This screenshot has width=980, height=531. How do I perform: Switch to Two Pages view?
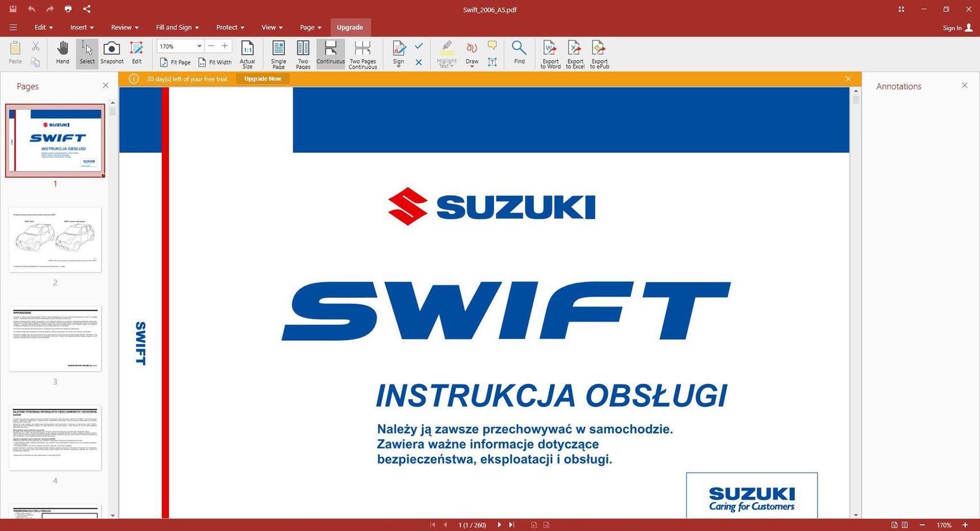tap(303, 54)
